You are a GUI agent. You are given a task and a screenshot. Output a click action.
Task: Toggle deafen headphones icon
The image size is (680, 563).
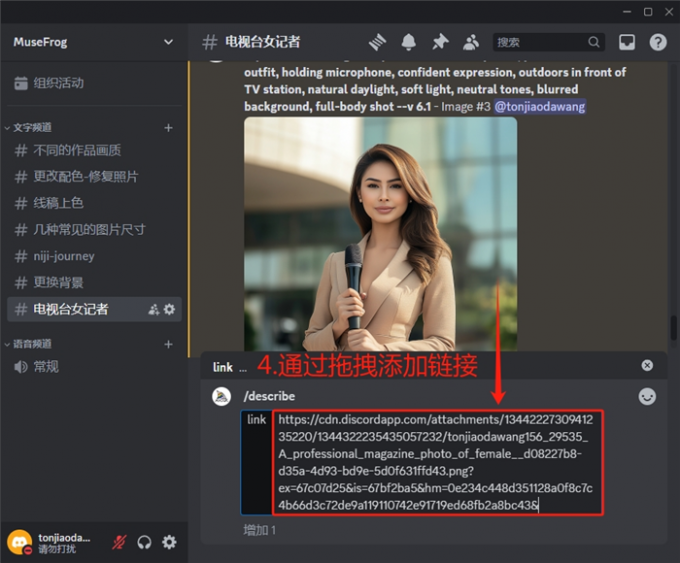[144, 542]
